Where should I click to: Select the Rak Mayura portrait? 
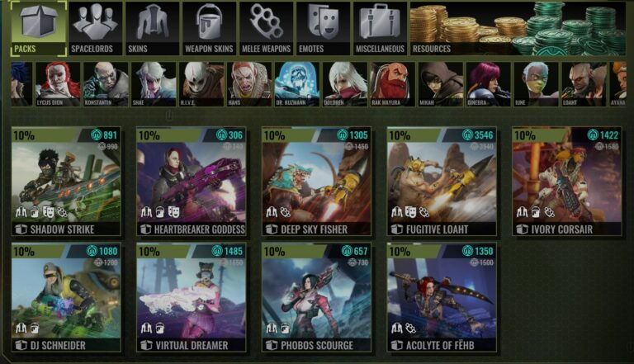pyautogui.click(x=393, y=84)
